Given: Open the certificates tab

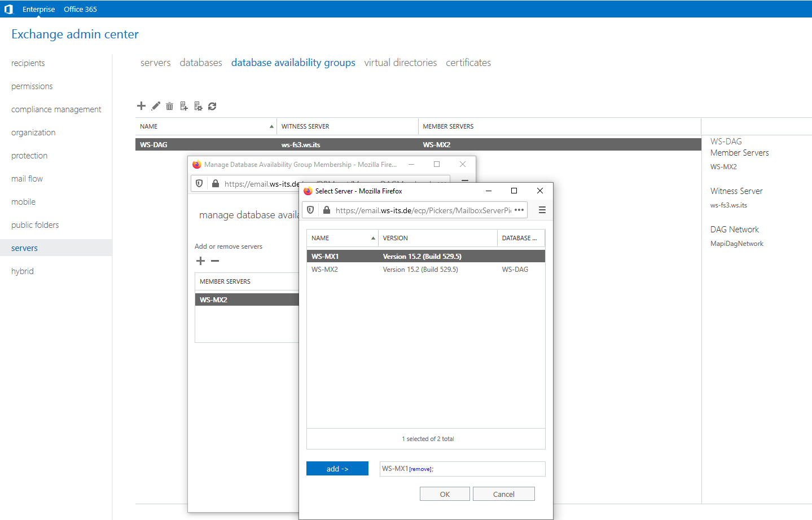Looking at the screenshot, I should 468,63.
